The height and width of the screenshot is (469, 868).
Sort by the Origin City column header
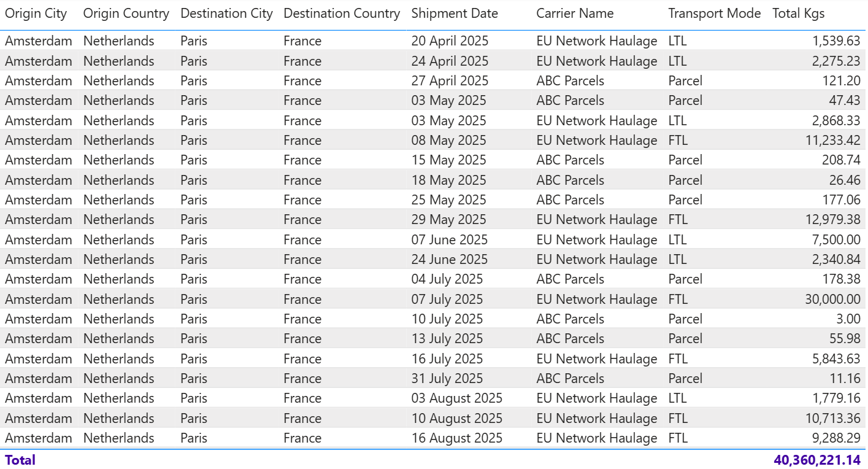pos(36,14)
